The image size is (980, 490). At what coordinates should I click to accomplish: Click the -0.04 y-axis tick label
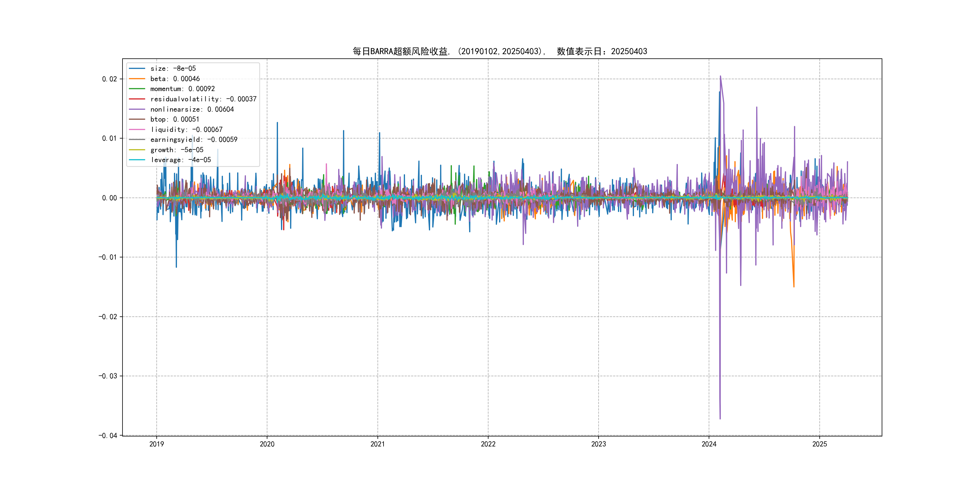pyautogui.click(x=108, y=436)
